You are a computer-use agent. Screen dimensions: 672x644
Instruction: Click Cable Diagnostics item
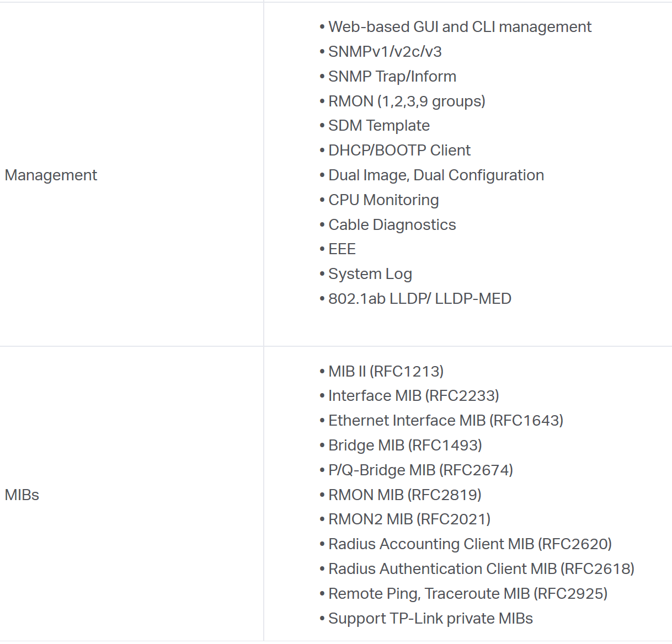(392, 225)
